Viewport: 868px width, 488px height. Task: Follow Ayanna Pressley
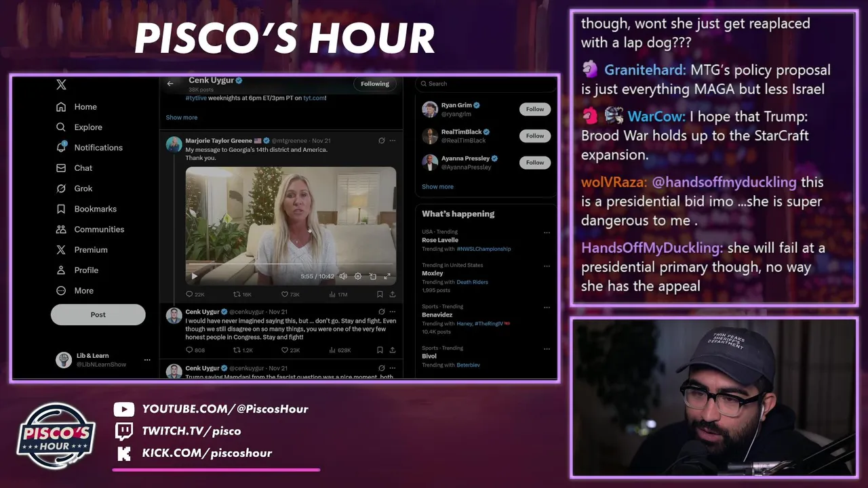click(535, 162)
